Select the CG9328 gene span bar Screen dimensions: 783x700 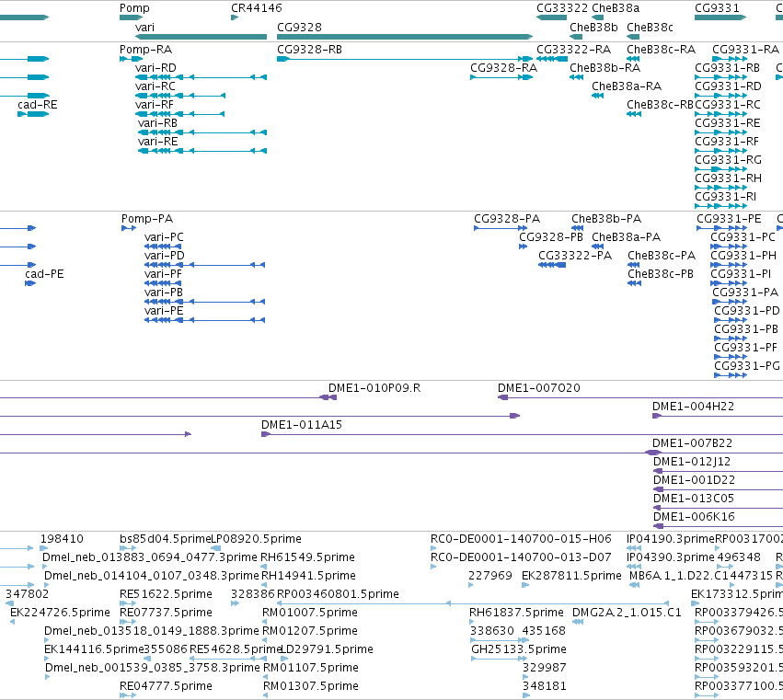pos(405,37)
